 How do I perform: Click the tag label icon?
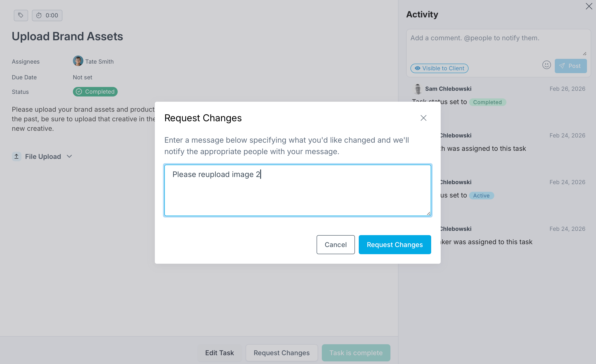[21, 15]
